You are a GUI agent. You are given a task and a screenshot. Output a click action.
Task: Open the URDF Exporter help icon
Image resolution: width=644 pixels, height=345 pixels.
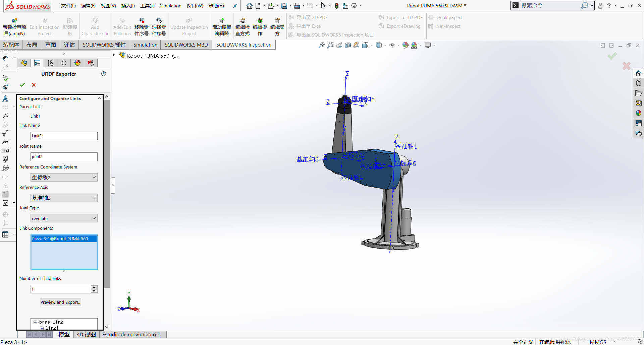(104, 74)
